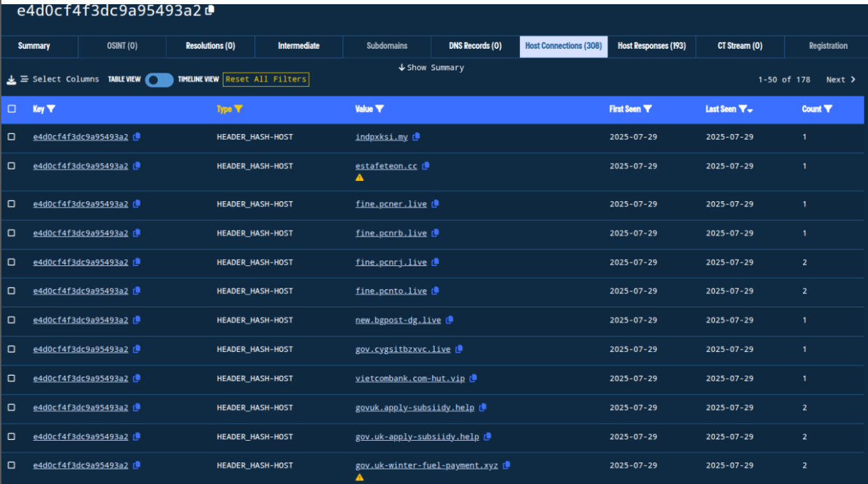
Task: Copy key in the estafeteon.cc row
Action: click(x=136, y=166)
